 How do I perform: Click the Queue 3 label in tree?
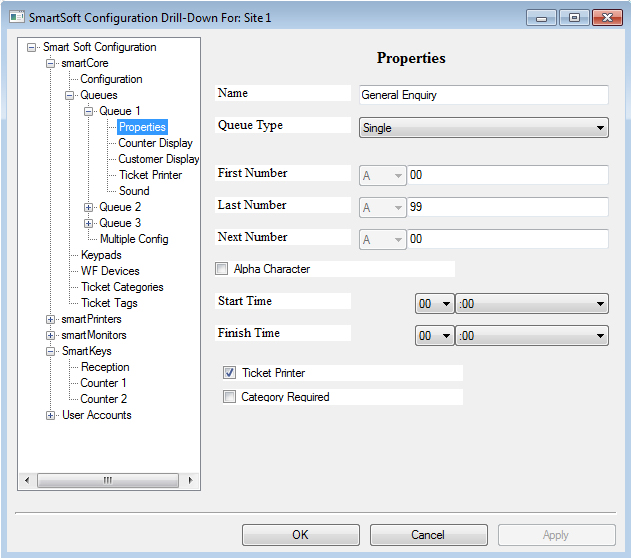(x=120, y=223)
